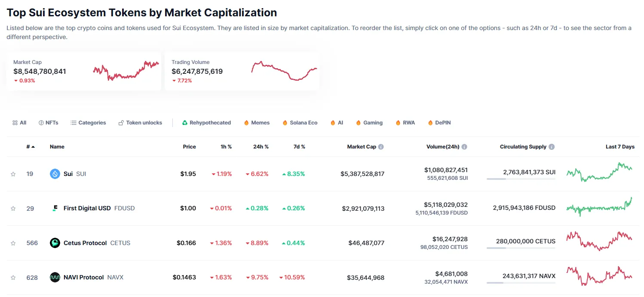Toggle the watchlist star for Sui

coord(13,173)
